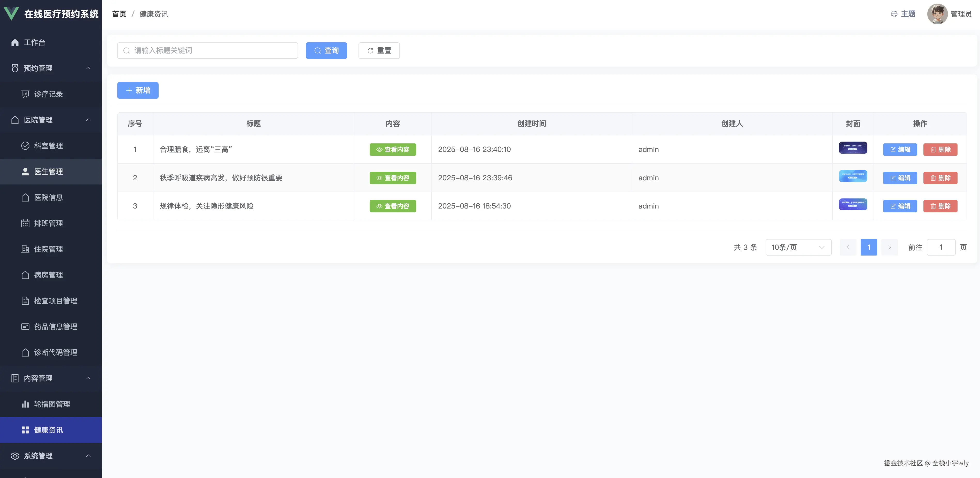Image resolution: width=980 pixels, height=478 pixels.
Task: Open 工作台 from the sidebar
Action: (34, 42)
